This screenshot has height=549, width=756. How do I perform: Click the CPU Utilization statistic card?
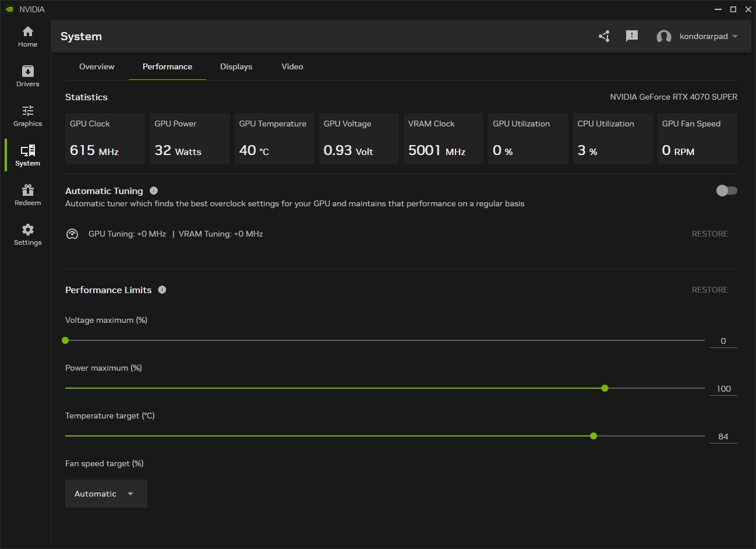point(613,139)
